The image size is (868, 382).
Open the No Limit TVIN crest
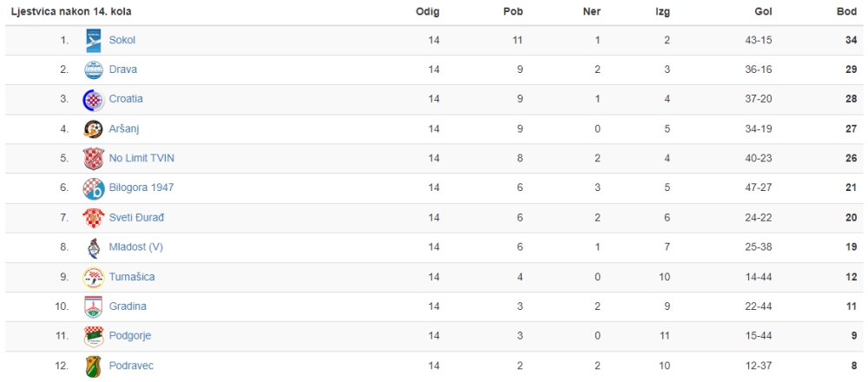(x=94, y=158)
